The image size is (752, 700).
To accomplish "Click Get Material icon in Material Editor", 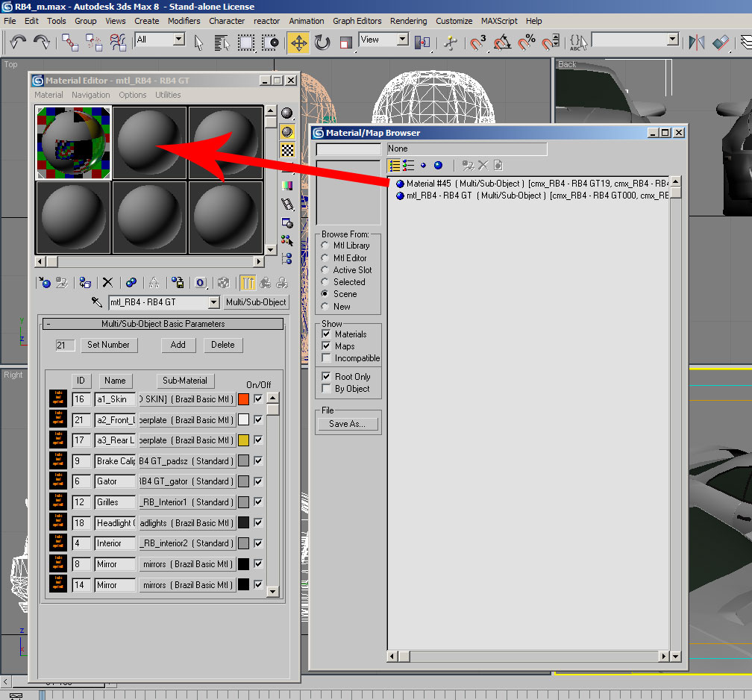I will [x=45, y=283].
